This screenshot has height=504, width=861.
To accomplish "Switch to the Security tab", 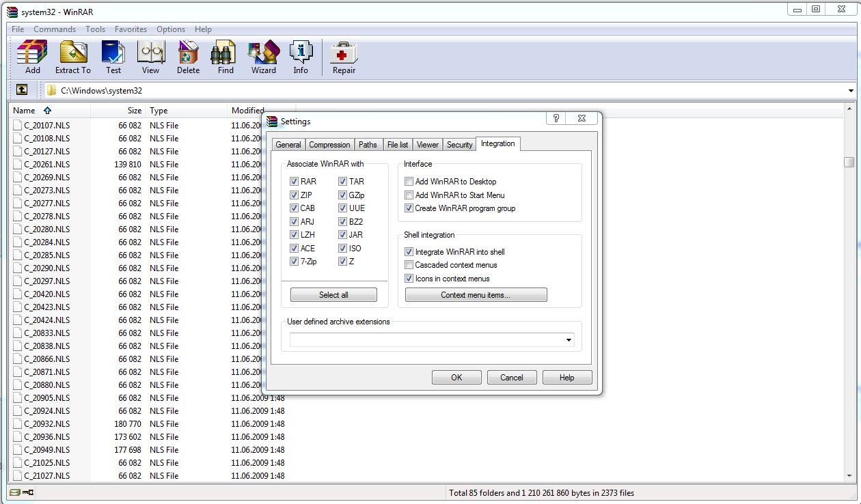I will [459, 145].
